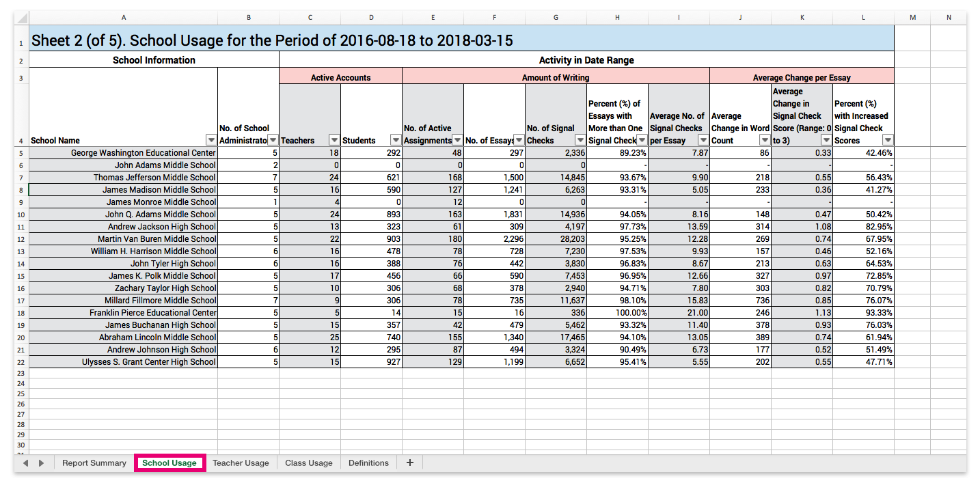Viewport: 980px width, 483px height.
Task: Select column D by its header
Action: click(x=372, y=18)
